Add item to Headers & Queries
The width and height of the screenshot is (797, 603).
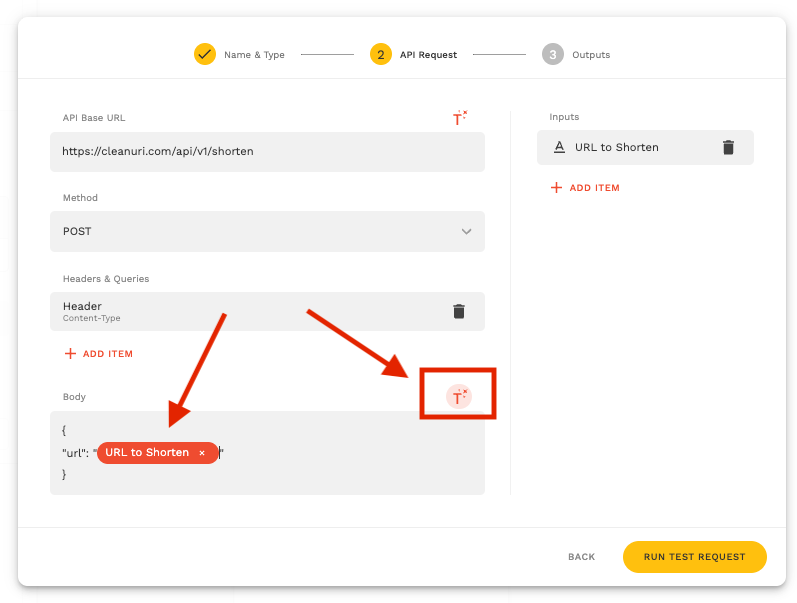107,354
